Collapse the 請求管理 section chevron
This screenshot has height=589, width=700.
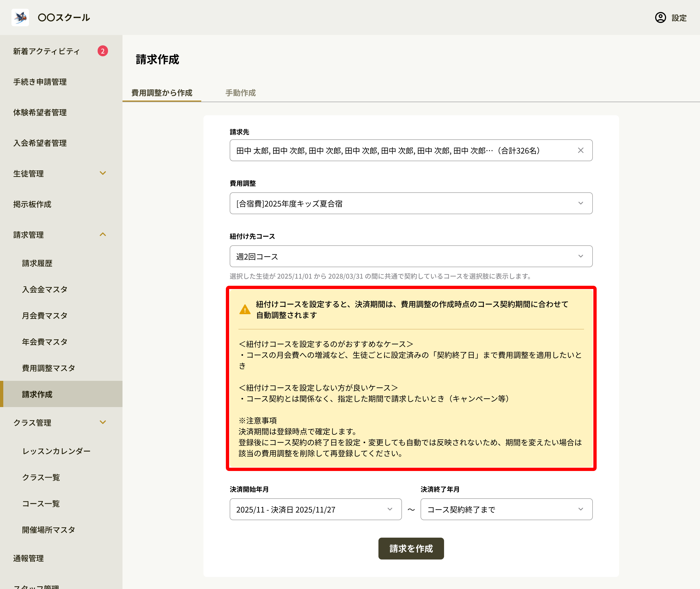(x=103, y=234)
